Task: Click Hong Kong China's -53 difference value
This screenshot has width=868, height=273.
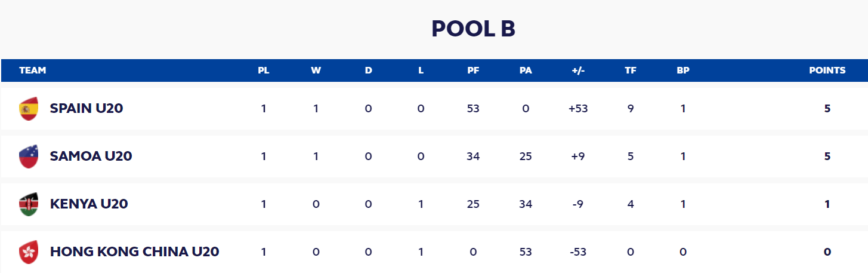Action: [x=578, y=252]
